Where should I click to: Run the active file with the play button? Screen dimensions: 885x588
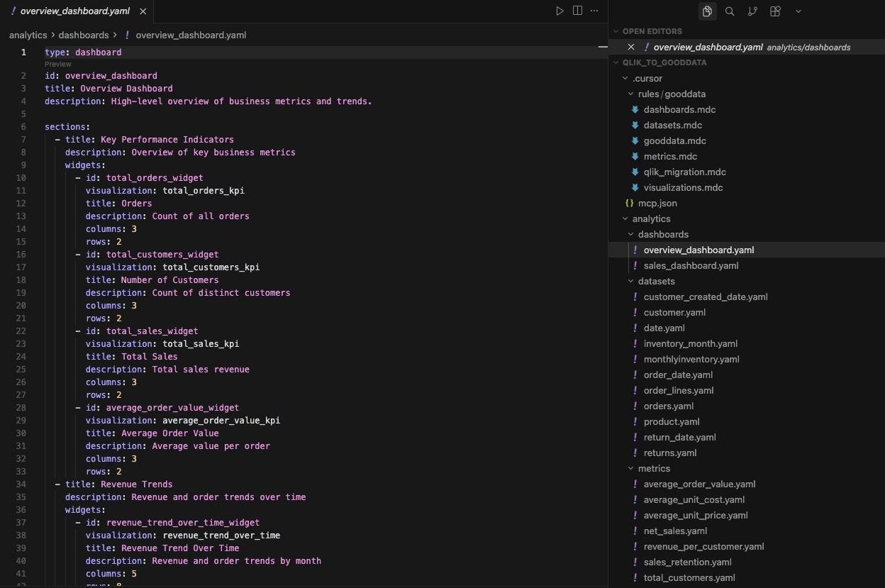tap(560, 11)
